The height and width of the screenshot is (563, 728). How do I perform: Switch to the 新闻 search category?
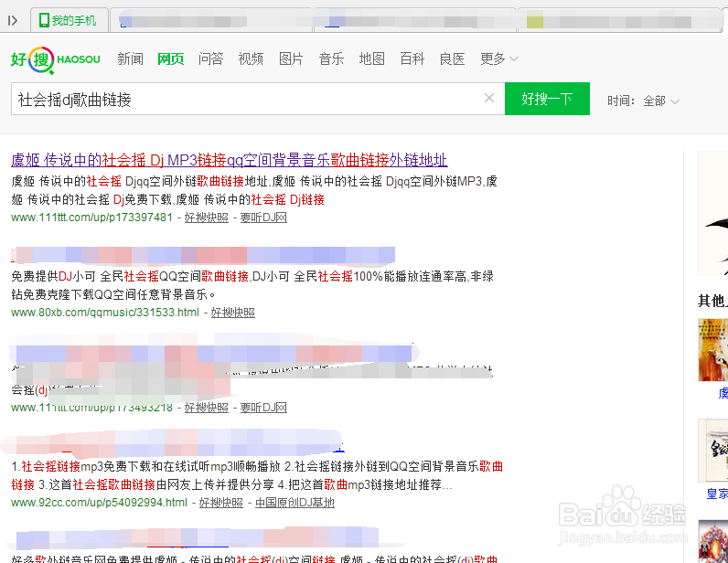(130, 58)
